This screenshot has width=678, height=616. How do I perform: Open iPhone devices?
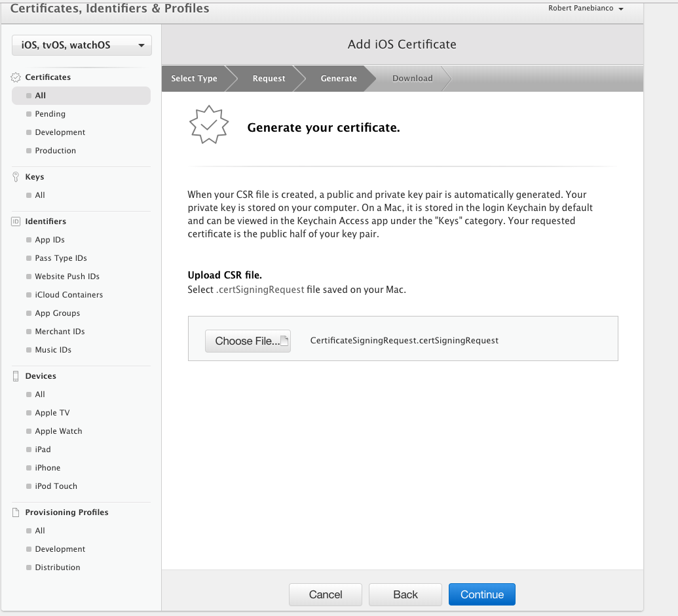click(48, 468)
